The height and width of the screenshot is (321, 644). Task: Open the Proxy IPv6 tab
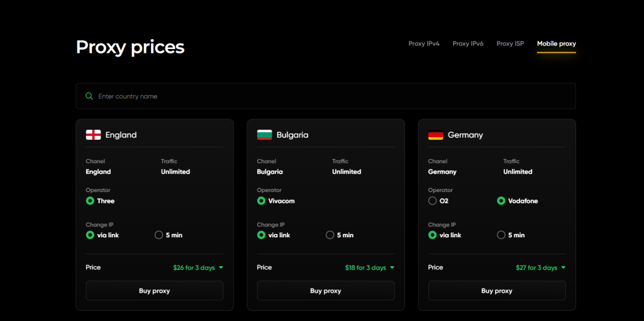tap(468, 44)
